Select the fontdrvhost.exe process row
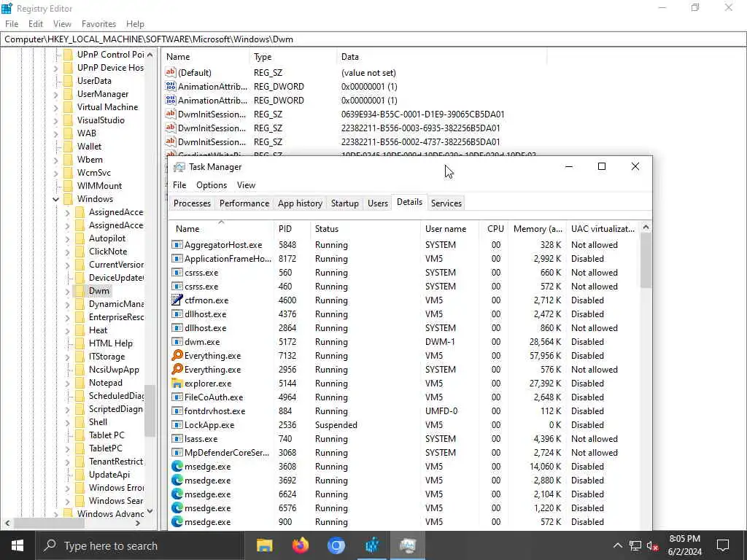The image size is (747, 560). point(404,411)
